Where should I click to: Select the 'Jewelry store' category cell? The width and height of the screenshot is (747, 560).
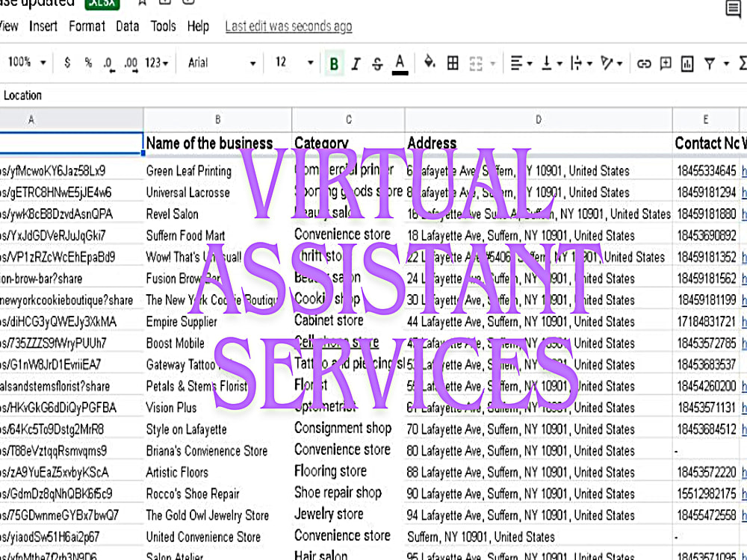click(348, 514)
